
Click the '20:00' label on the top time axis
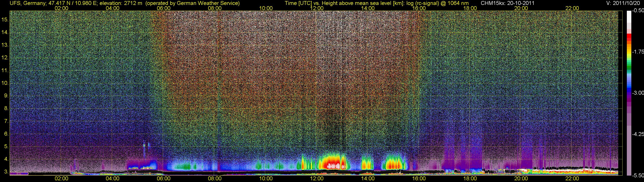tap(521, 8)
